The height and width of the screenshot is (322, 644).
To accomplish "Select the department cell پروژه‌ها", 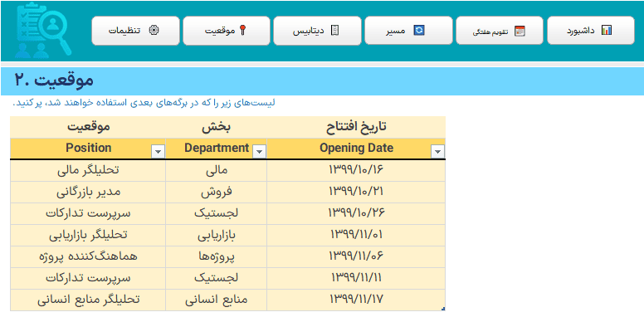I will click(217, 256).
